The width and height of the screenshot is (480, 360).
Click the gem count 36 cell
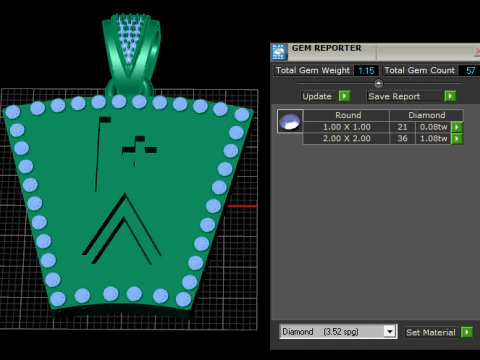402,138
